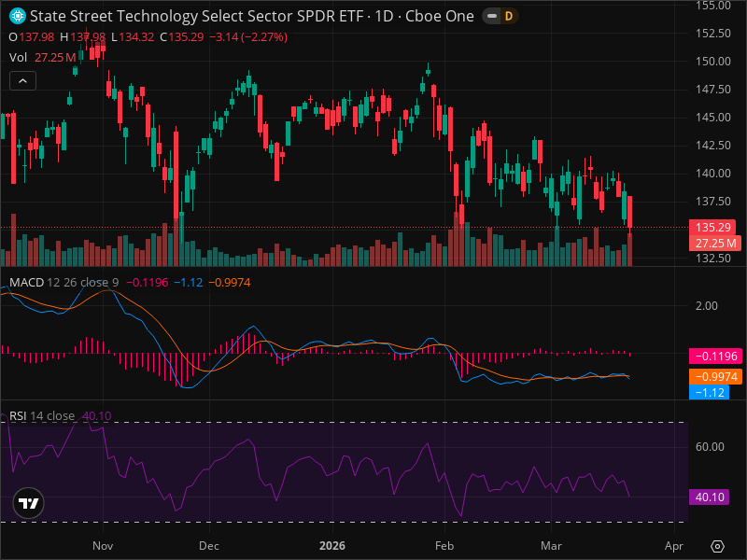The width and height of the screenshot is (747, 560).
Task: Click the 145.00 price scale label
Action: (713, 118)
